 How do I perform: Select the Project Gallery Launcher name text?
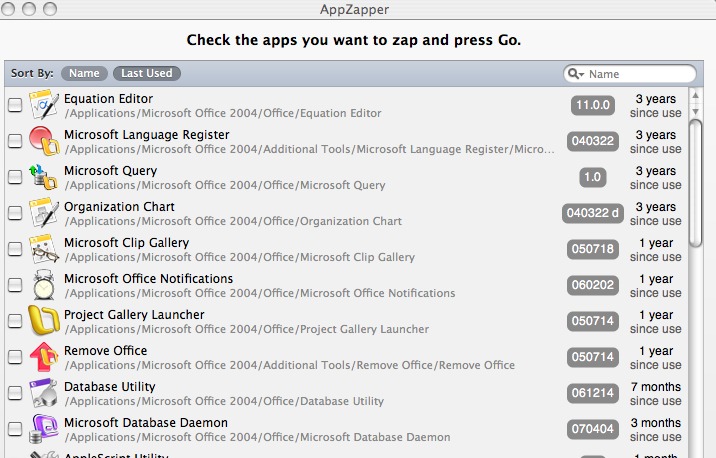134,315
